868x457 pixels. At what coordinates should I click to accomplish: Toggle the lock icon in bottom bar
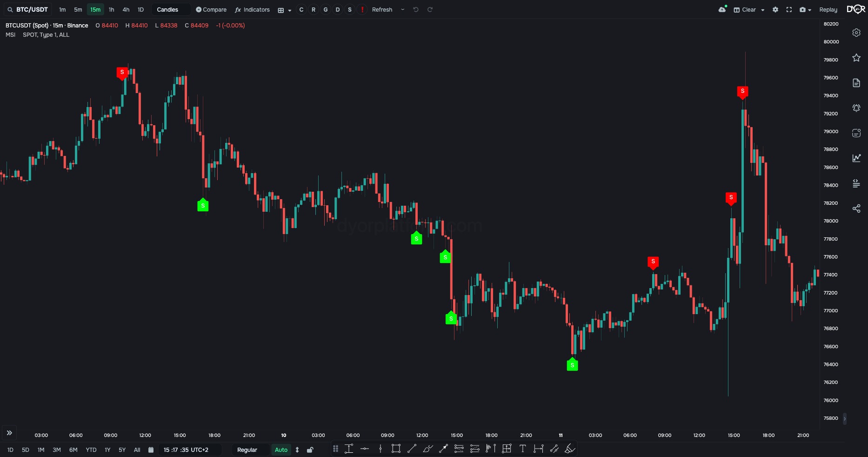coord(310,450)
